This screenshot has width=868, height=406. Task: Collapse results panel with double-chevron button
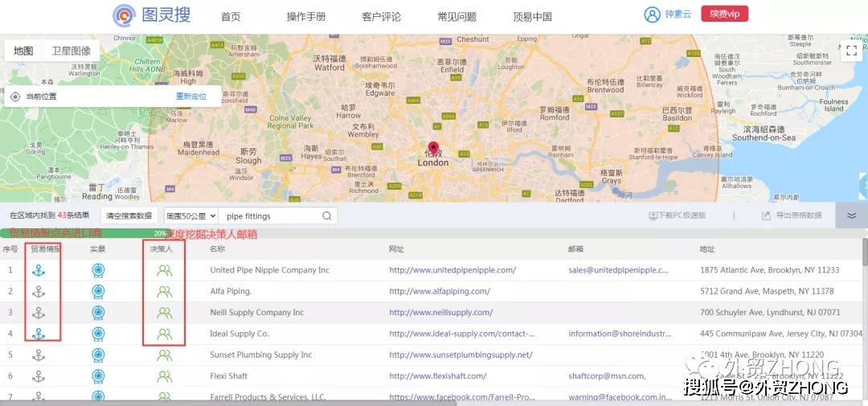[x=851, y=215]
